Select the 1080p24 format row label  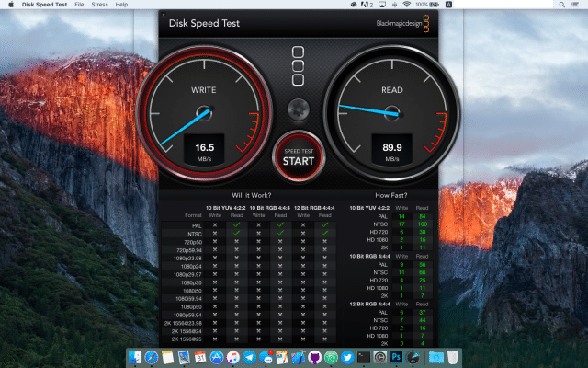[x=191, y=266]
